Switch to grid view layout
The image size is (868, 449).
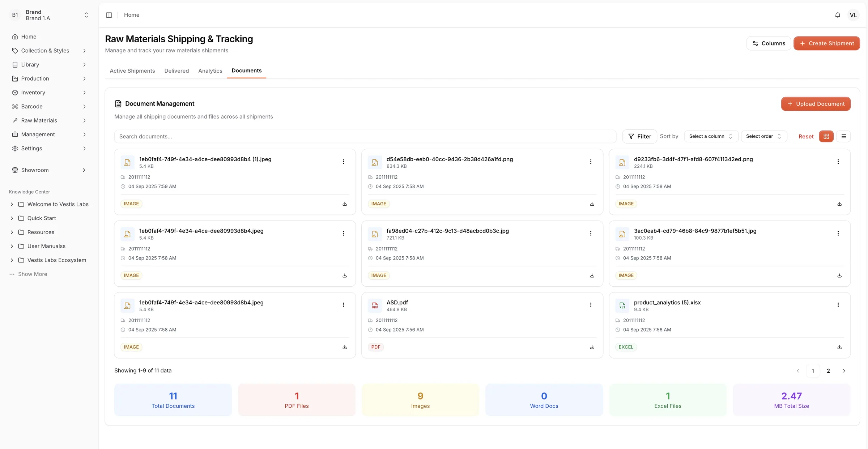pyautogui.click(x=826, y=136)
